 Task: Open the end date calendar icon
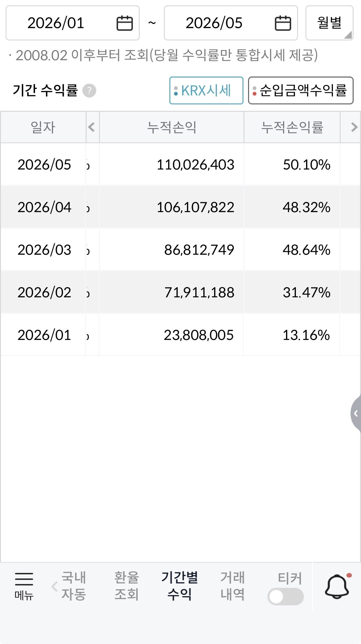click(x=283, y=23)
